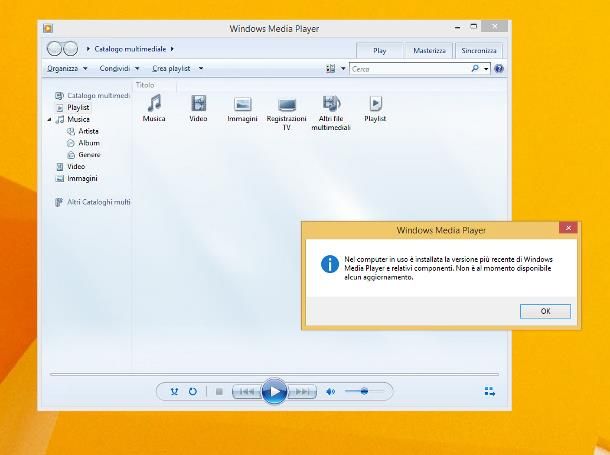610x455 pixels.
Task: Click the view options icon
Action: click(x=330, y=69)
